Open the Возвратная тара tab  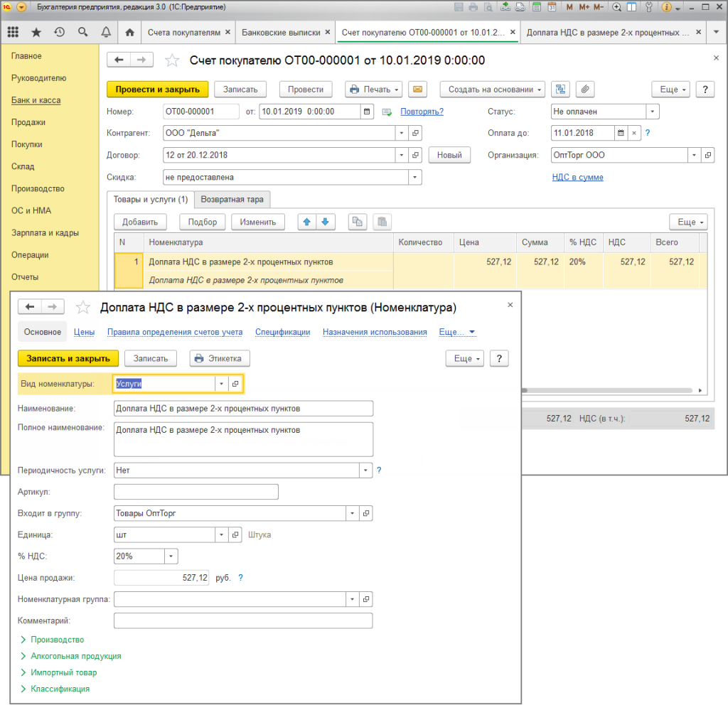tap(232, 199)
